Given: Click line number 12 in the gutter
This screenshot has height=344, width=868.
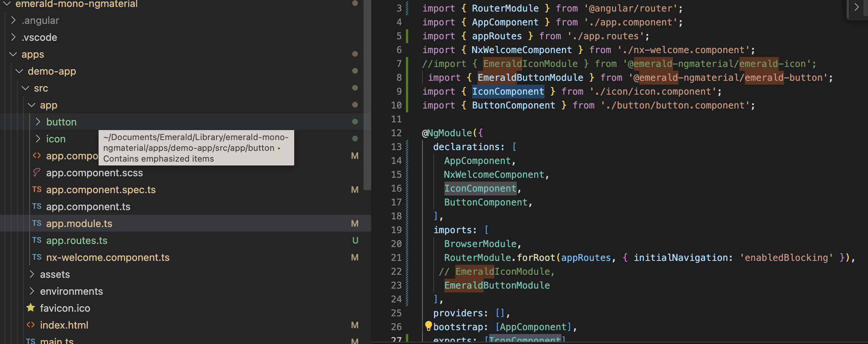Looking at the screenshot, I should (x=396, y=133).
